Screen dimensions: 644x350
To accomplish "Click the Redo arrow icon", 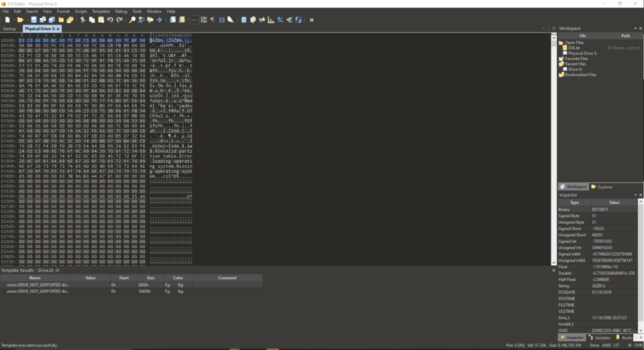I will click(x=119, y=20).
